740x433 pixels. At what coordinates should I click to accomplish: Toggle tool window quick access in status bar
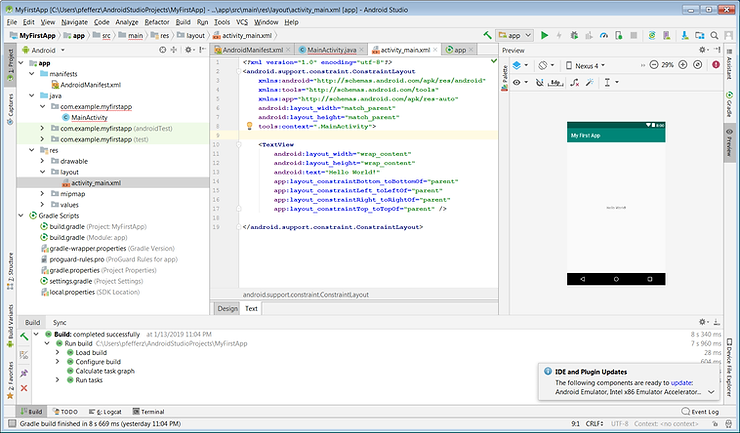[12, 424]
